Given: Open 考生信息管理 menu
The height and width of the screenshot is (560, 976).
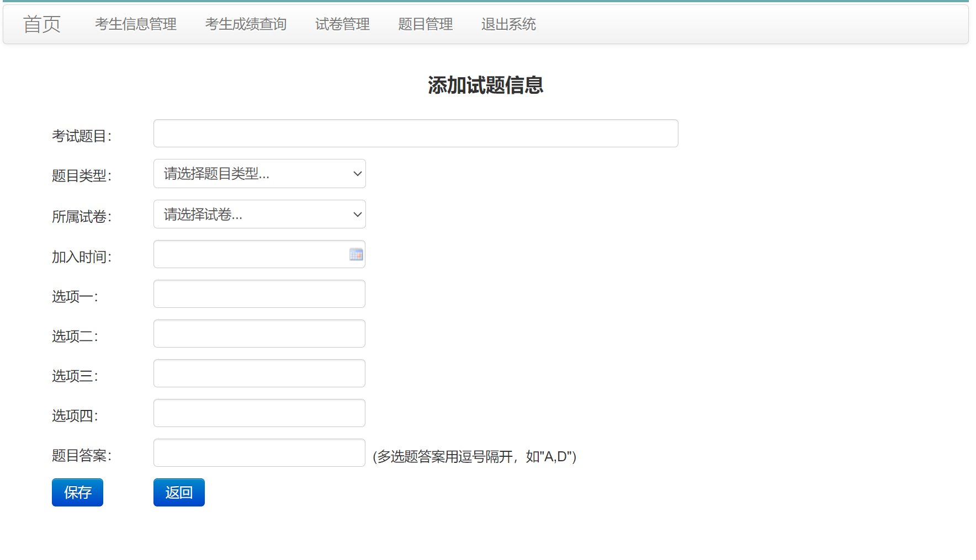Looking at the screenshot, I should coord(136,24).
